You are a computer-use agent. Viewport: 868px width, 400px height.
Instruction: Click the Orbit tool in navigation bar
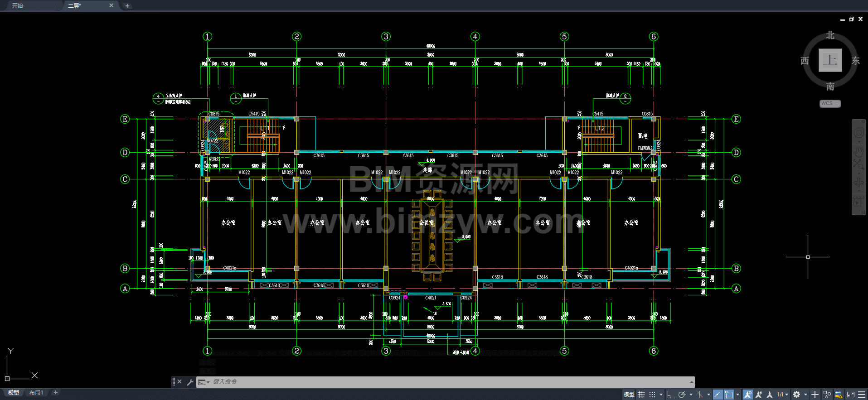[x=858, y=183]
